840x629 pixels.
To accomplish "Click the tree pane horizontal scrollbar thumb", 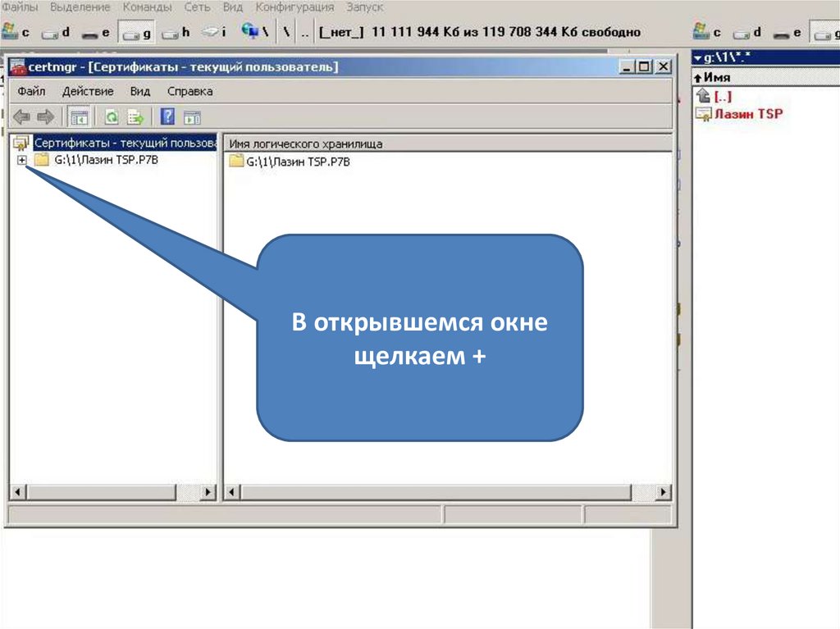I will [x=101, y=492].
